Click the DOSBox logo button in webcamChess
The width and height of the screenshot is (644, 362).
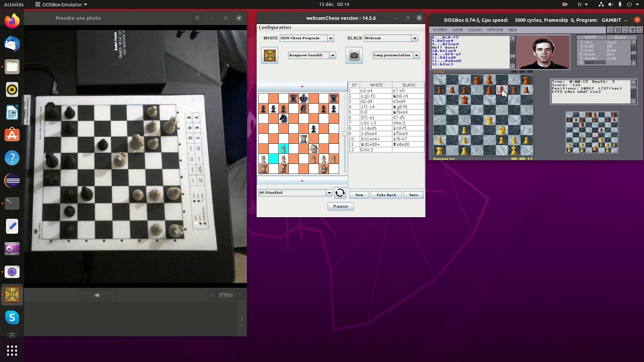270,55
